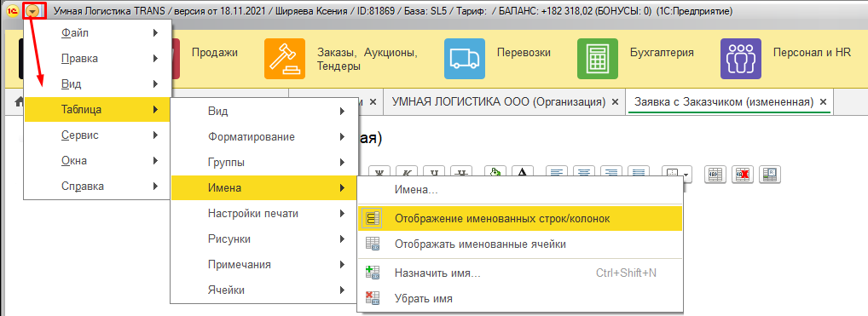Open the Продажи section

click(215, 53)
